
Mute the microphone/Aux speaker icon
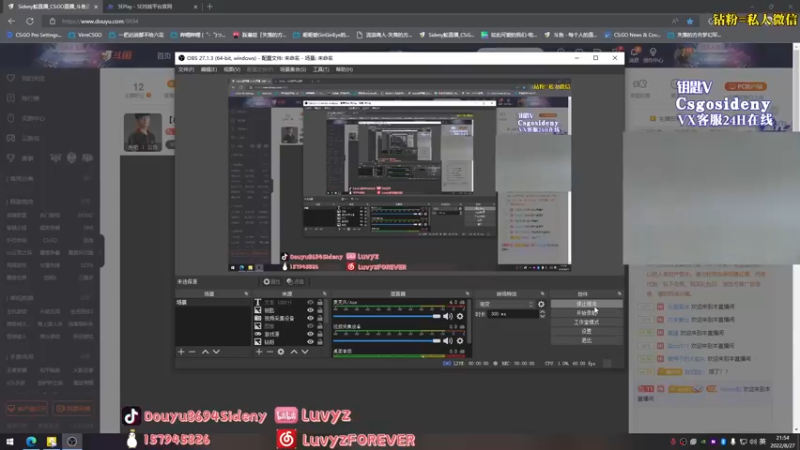click(x=448, y=316)
